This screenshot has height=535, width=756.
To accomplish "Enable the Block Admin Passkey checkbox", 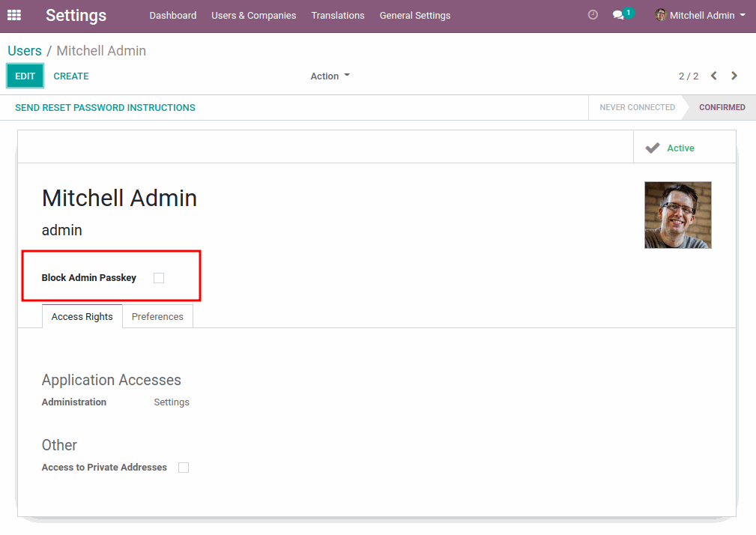I will coord(159,278).
